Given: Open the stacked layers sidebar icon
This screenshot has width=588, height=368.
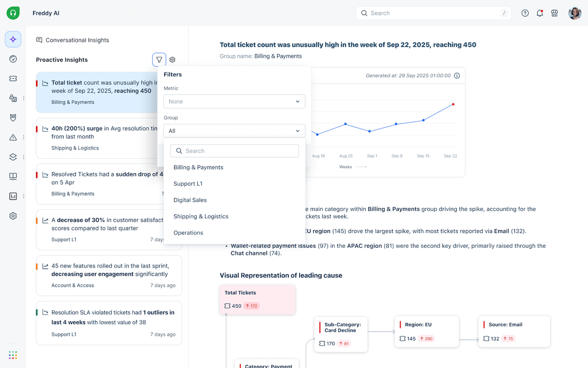Looking at the screenshot, I should click(13, 157).
